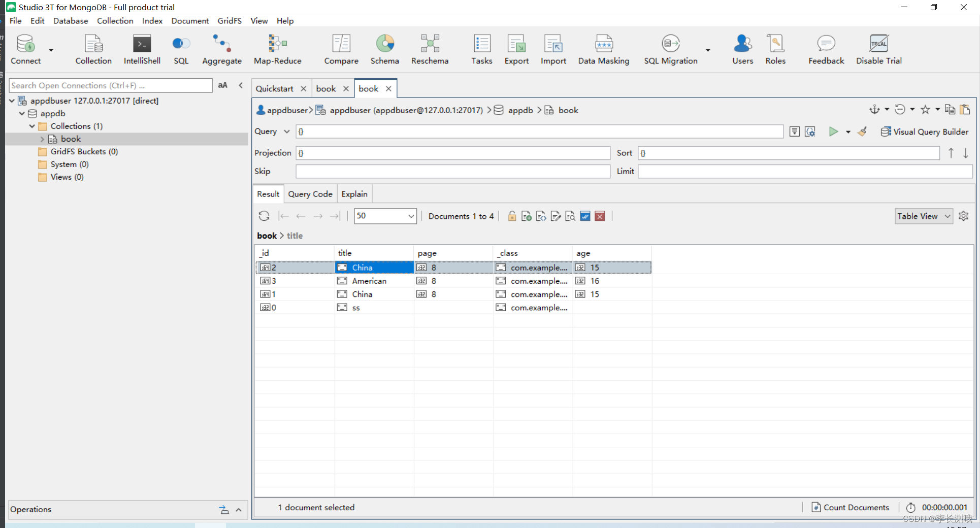Click the Export toolbar icon
The height and width of the screenshot is (528, 980).
point(517,50)
